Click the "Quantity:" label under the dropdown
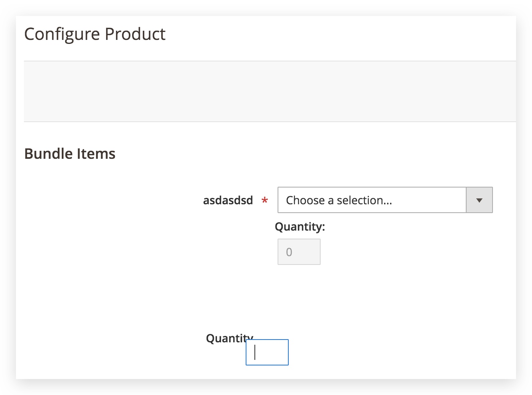532x395 pixels. 299,227
